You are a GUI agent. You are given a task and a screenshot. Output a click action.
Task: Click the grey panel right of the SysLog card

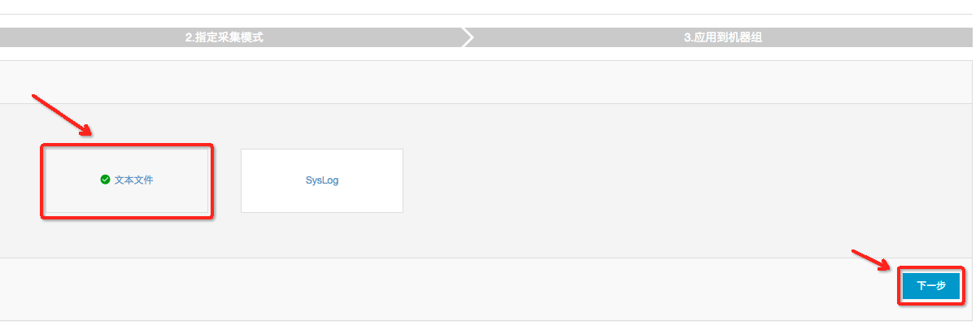651,180
